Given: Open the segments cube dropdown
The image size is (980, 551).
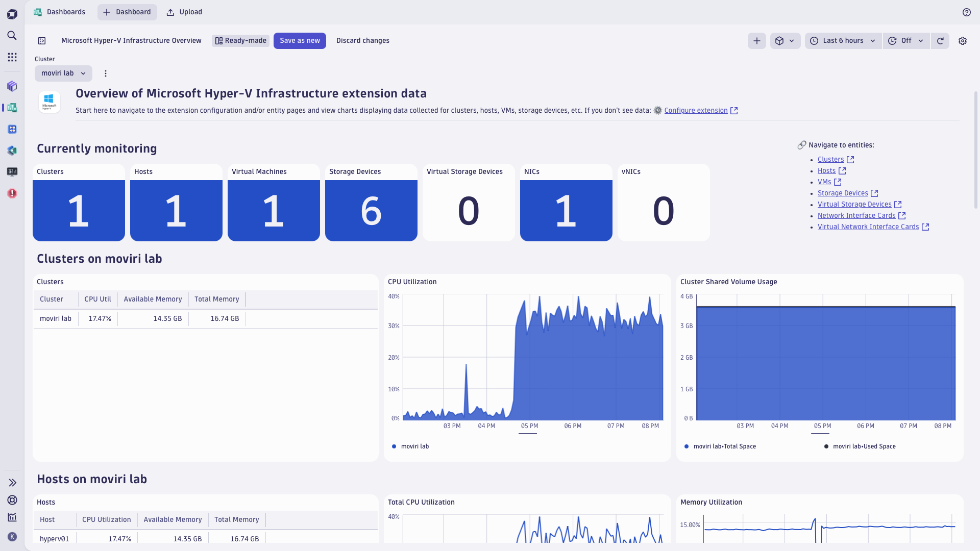Looking at the screenshot, I should (x=785, y=41).
